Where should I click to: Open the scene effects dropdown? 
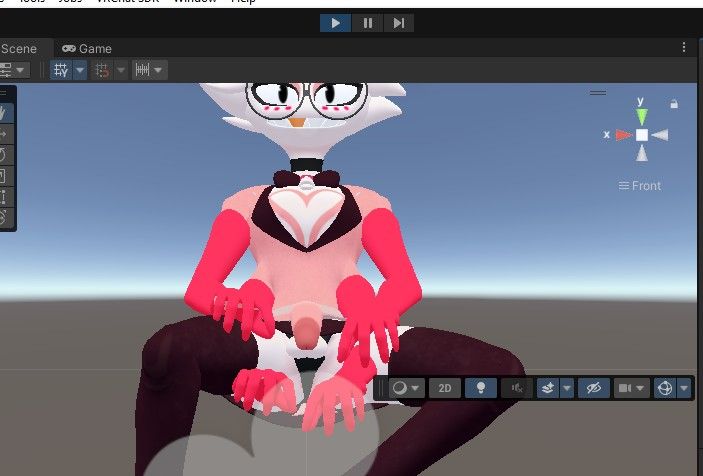[x=567, y=388]
